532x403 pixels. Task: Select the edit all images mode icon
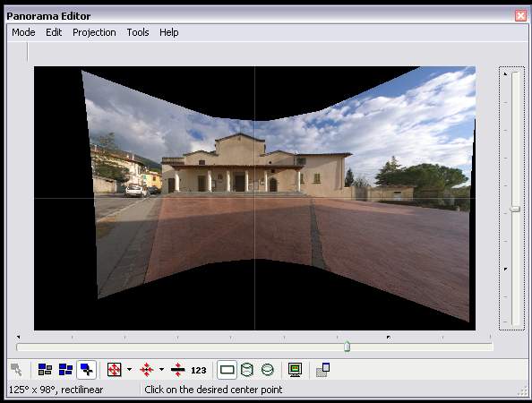pos(65,369)
